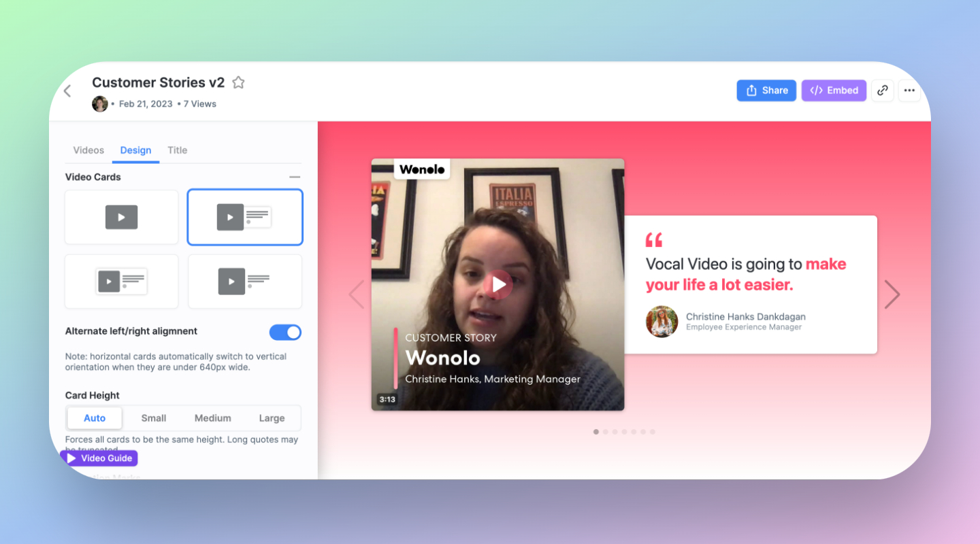
Task: Set Card Height to Auto
Action: click(95, 418)
